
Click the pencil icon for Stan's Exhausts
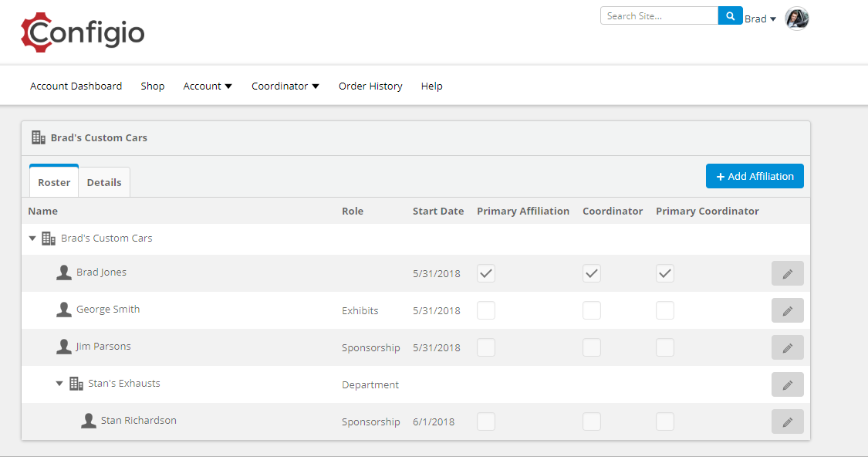[787, 384]
